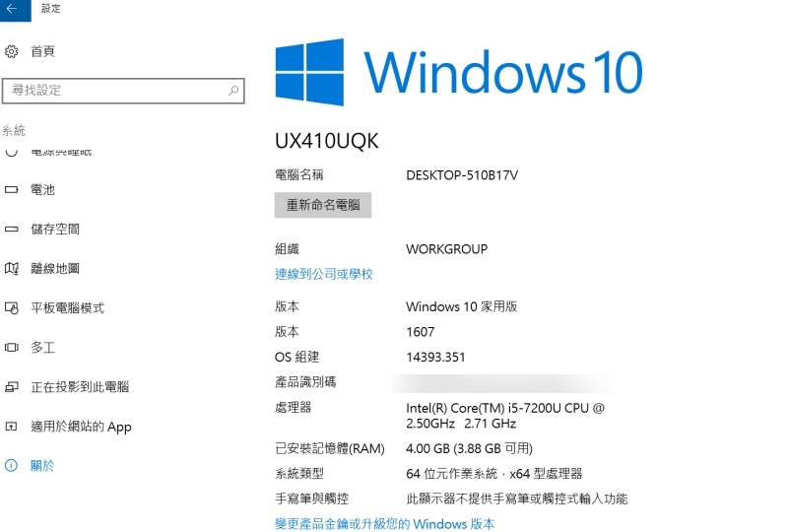This screenshot has height=532, width=788.
Task: Open 電池 settings page
Action: 42,190
